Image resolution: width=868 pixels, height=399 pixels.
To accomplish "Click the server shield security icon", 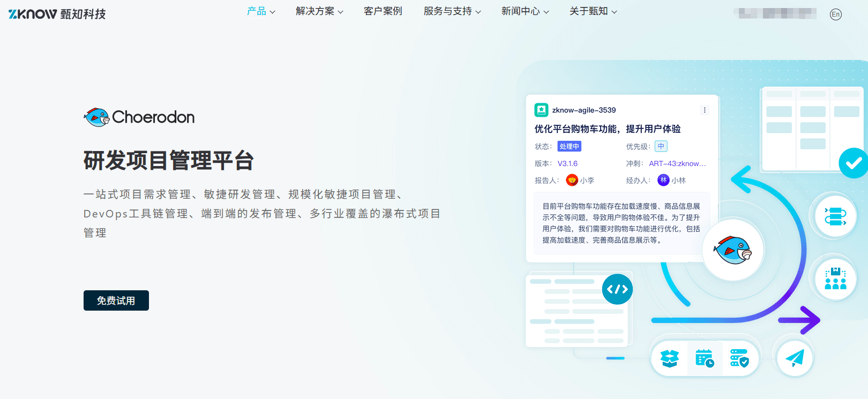I will tap(739, 358).
